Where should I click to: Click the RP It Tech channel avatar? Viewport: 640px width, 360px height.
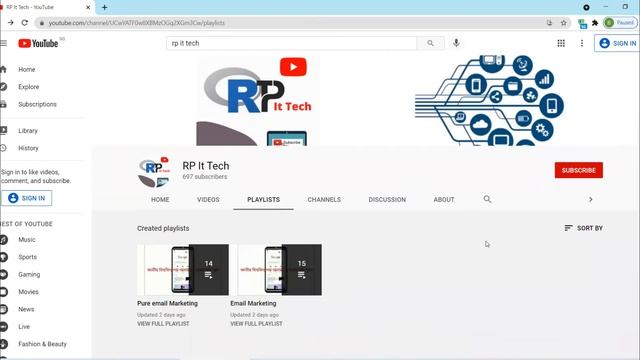pos(154,172)
